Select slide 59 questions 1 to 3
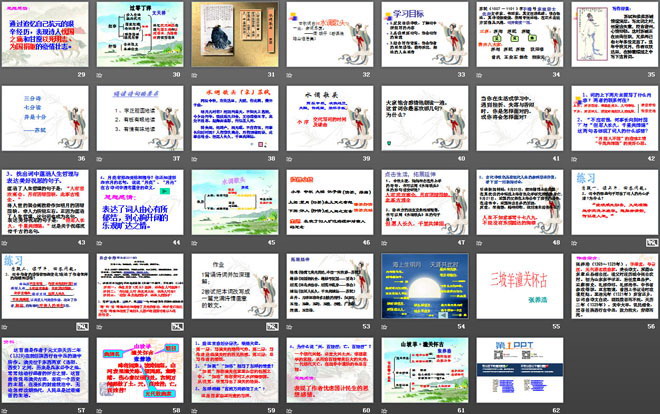This screenshot has height=414, width=660. 235,370
